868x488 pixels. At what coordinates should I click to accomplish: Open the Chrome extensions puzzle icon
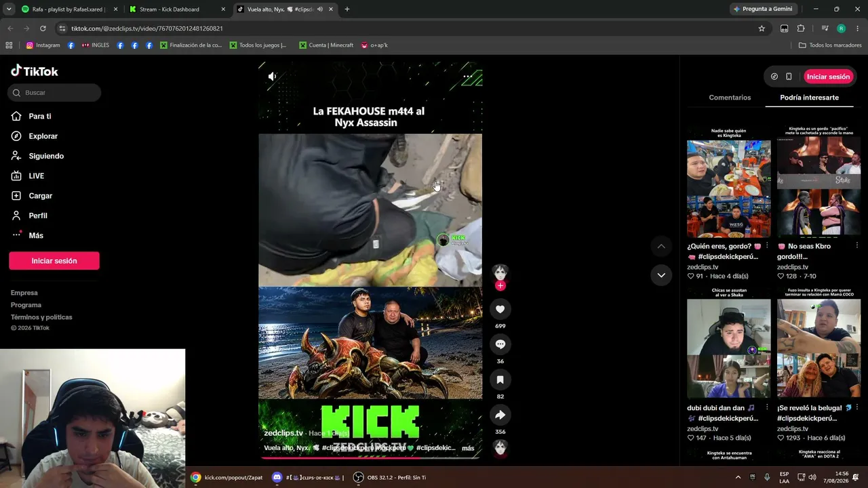(801, 28)
